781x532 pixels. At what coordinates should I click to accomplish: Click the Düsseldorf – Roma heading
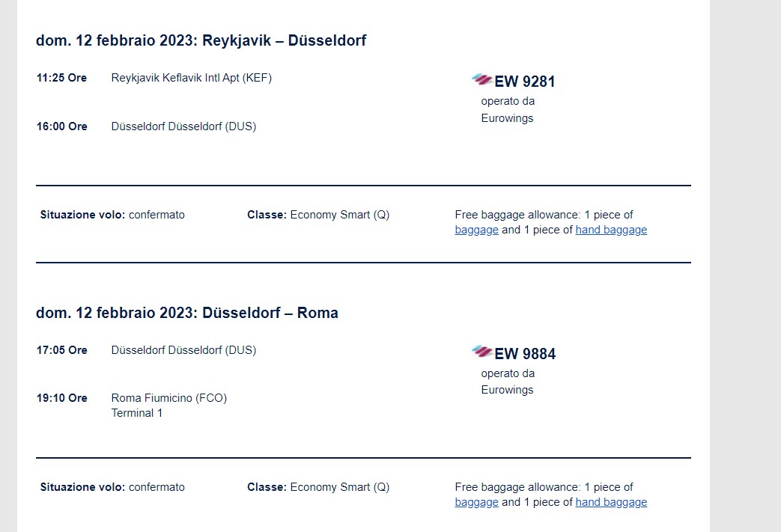(186, 313)
